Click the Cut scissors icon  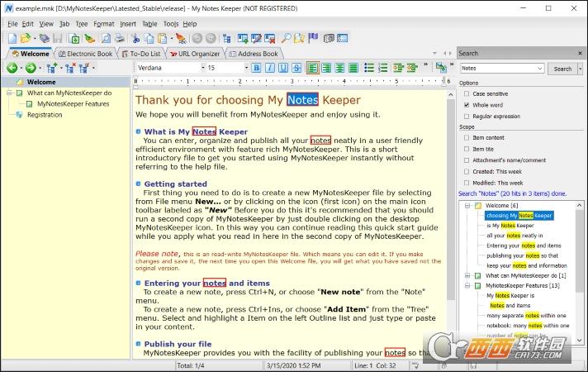coord(135,38)
